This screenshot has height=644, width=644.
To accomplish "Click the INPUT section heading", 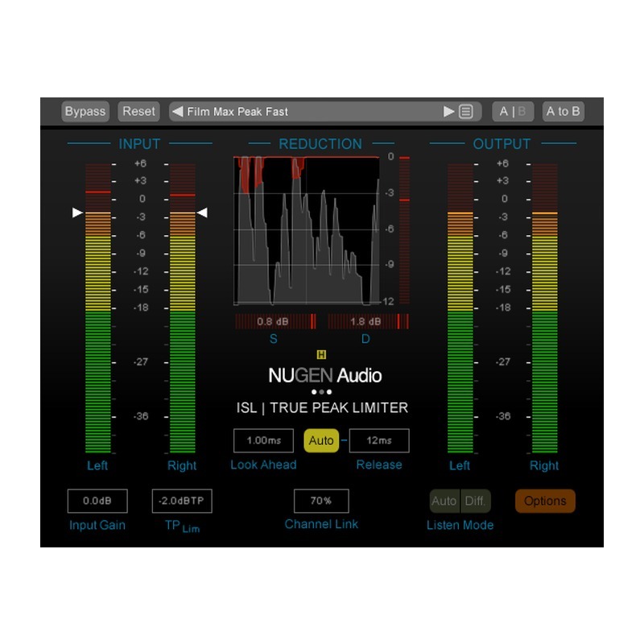I will coord(139,144).
